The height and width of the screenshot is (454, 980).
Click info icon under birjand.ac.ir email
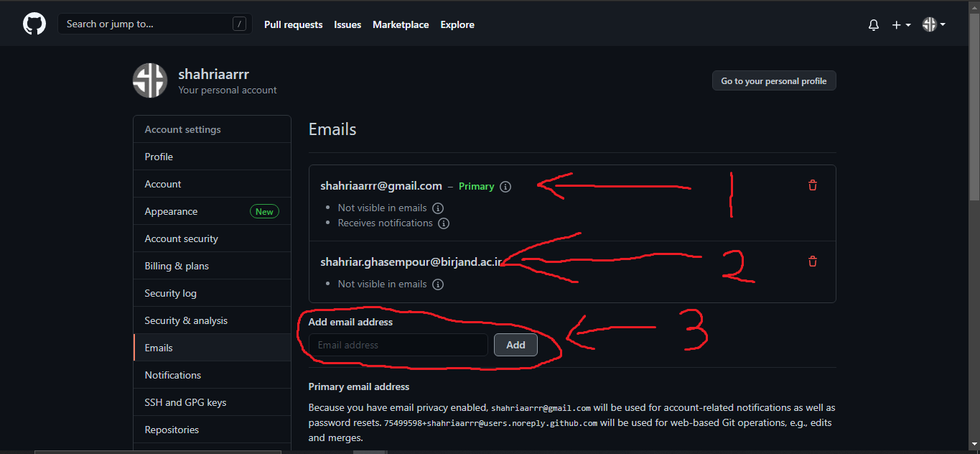point(438,284)
